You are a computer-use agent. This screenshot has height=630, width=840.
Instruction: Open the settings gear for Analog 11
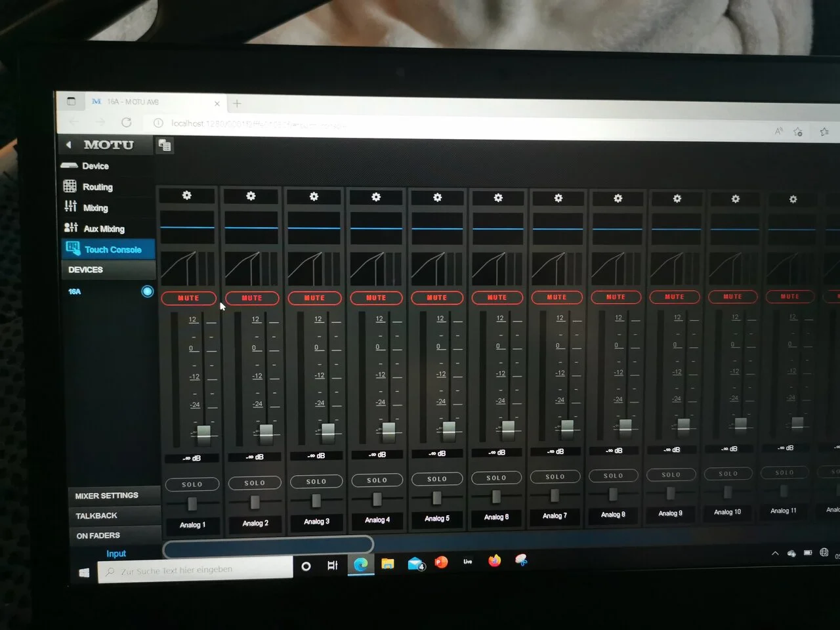click(793, 199)
